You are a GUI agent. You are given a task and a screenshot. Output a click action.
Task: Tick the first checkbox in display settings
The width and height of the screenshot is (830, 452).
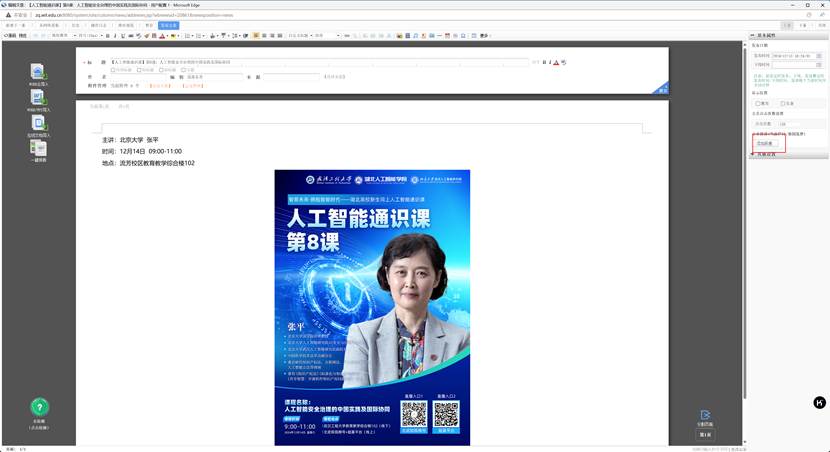(757, 103)
